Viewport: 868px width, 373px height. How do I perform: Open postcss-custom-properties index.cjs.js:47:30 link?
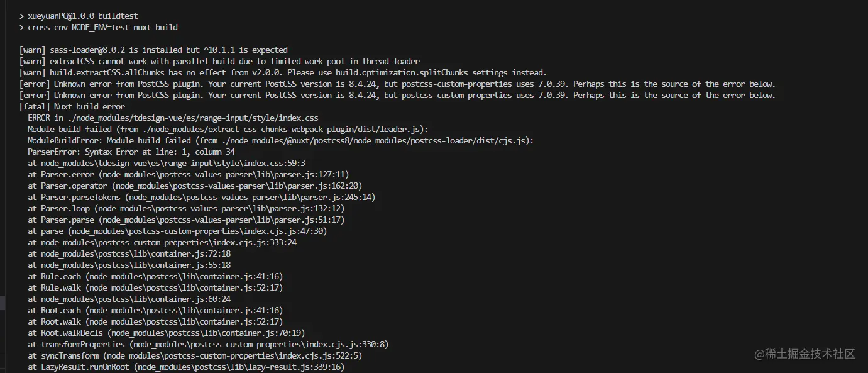tap(197, 231)
